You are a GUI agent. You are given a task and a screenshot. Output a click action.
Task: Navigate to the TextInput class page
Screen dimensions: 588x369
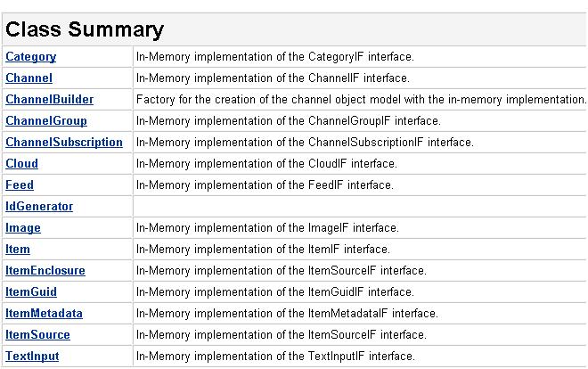coord(32,356)
